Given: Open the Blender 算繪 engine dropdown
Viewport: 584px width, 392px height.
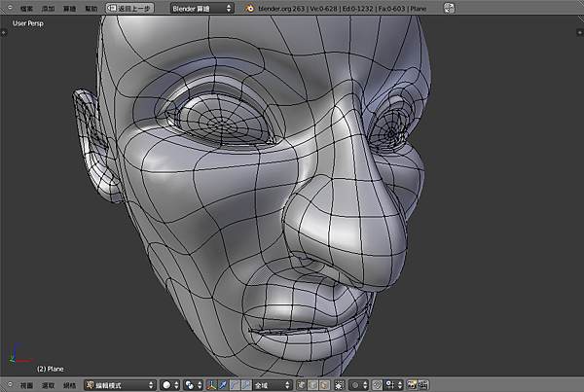Looking at the screenshot, I should 201,8.
